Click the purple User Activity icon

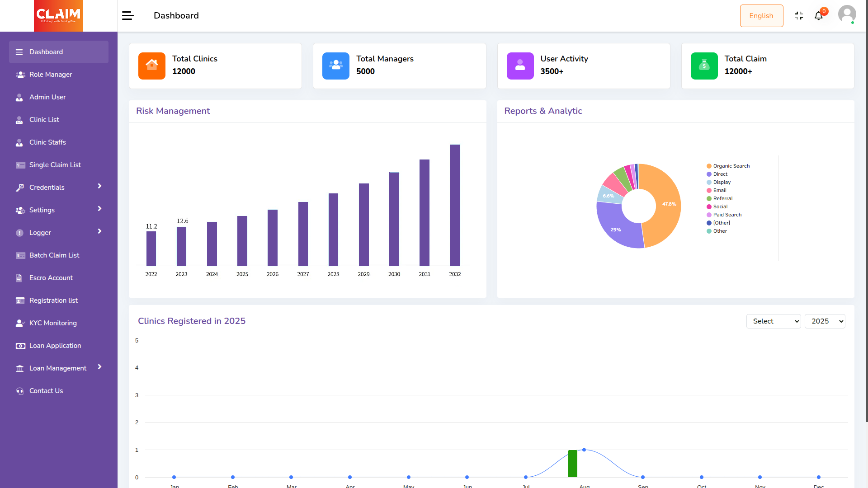(520, 66)
